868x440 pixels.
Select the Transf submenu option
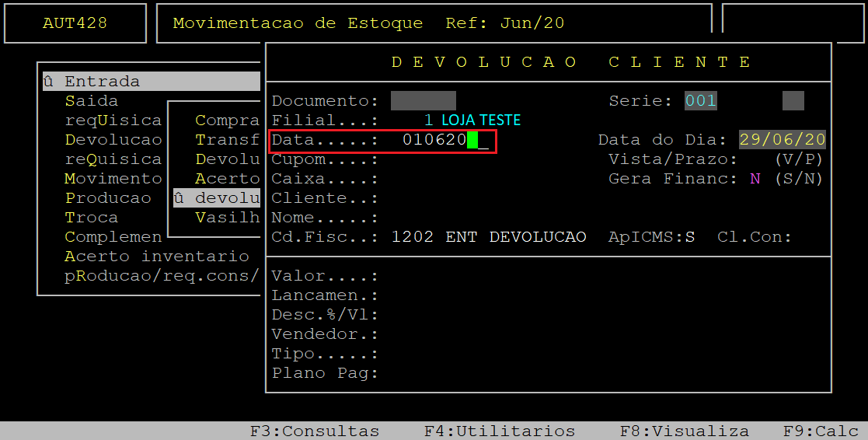pos(226,140)
